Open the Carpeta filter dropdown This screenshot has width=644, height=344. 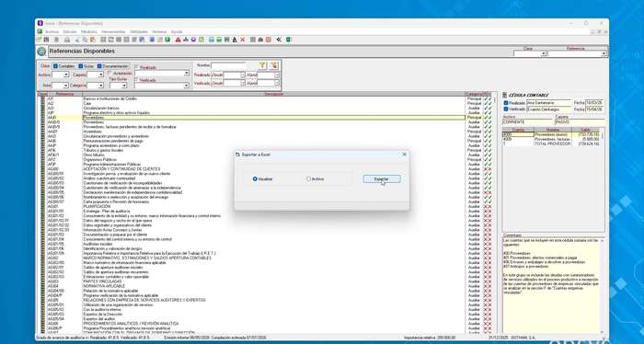100,75
